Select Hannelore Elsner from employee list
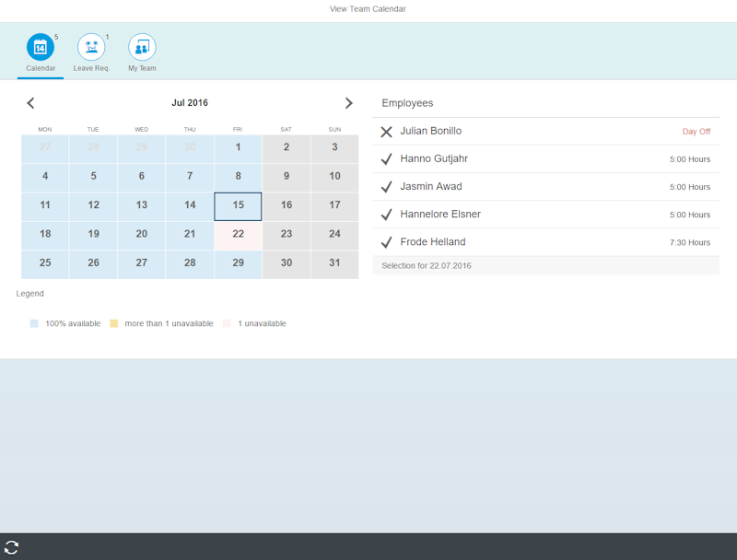This screenshot has height=560, width=737. click(440, 215)
